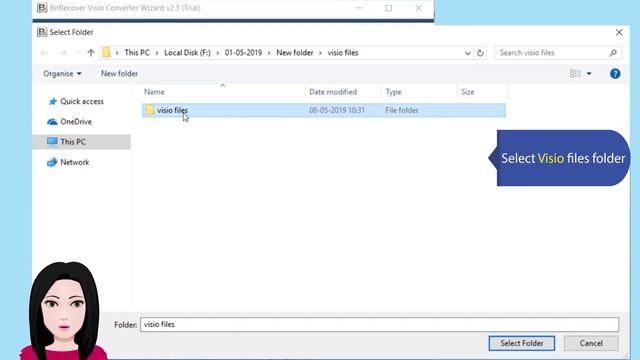
Task: Close the Select Folder dialog
Action: [x=619, y=32]
